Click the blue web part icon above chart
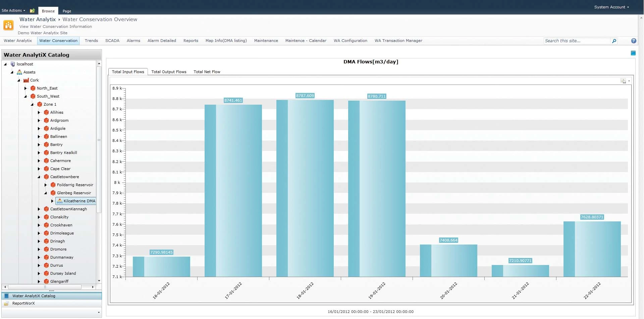Screen dimensions: 644x319 pos(633,53)
